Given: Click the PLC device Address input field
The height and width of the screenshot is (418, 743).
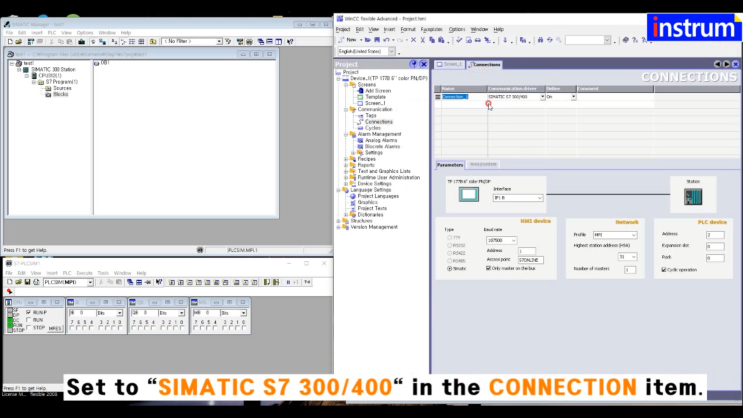Looking at the screenshot, I should (x=715, y=235).
